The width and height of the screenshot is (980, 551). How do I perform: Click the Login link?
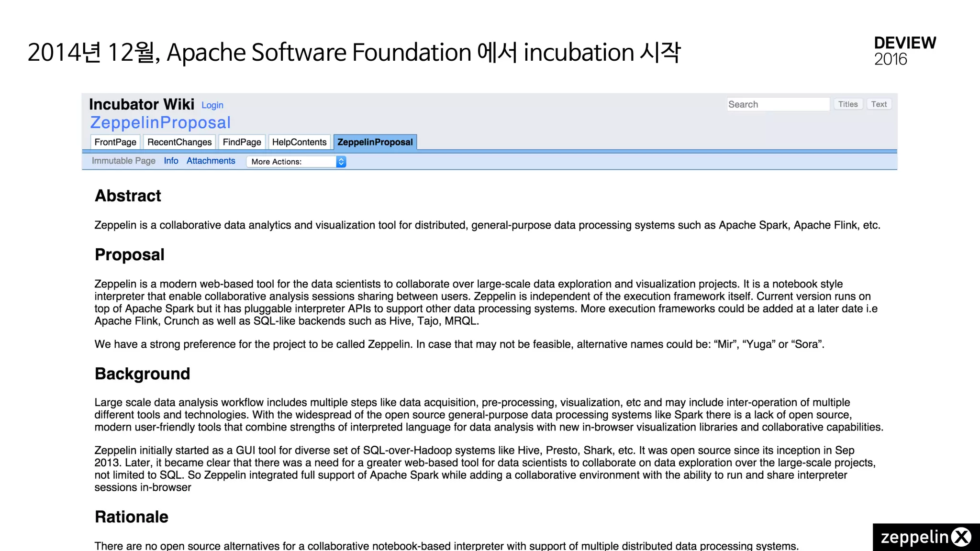pos(212,105)
